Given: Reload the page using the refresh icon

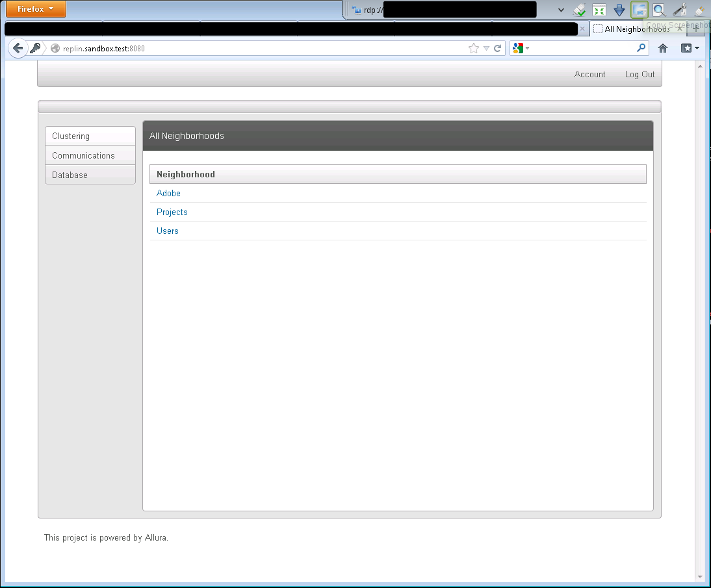Looking at the screenshot, I should (x=498, y=48).
